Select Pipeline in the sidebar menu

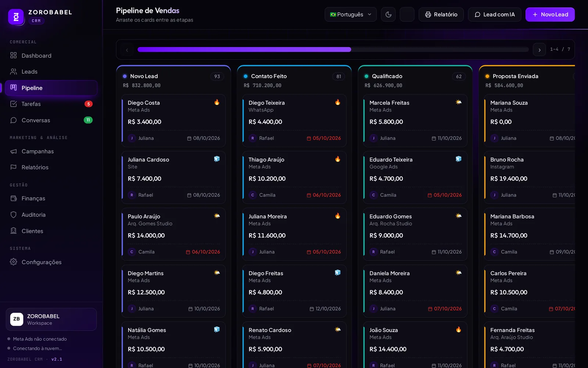tap(51, 88)
